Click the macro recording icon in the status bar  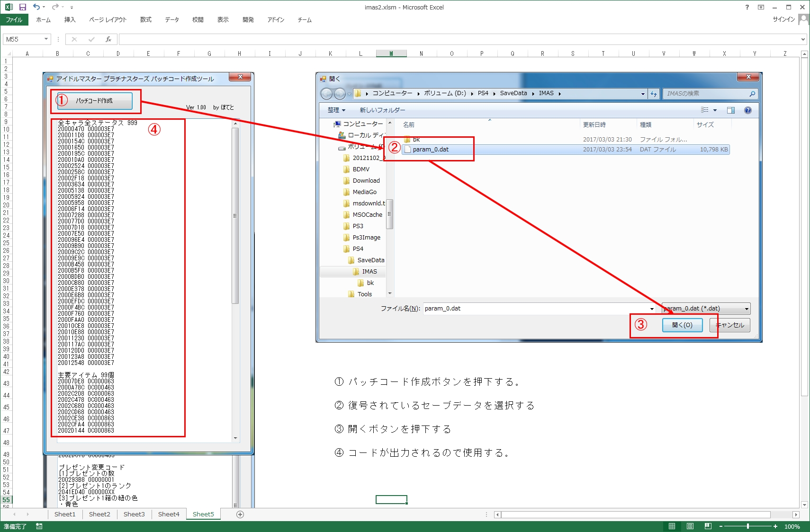click(x=39, y=526)
